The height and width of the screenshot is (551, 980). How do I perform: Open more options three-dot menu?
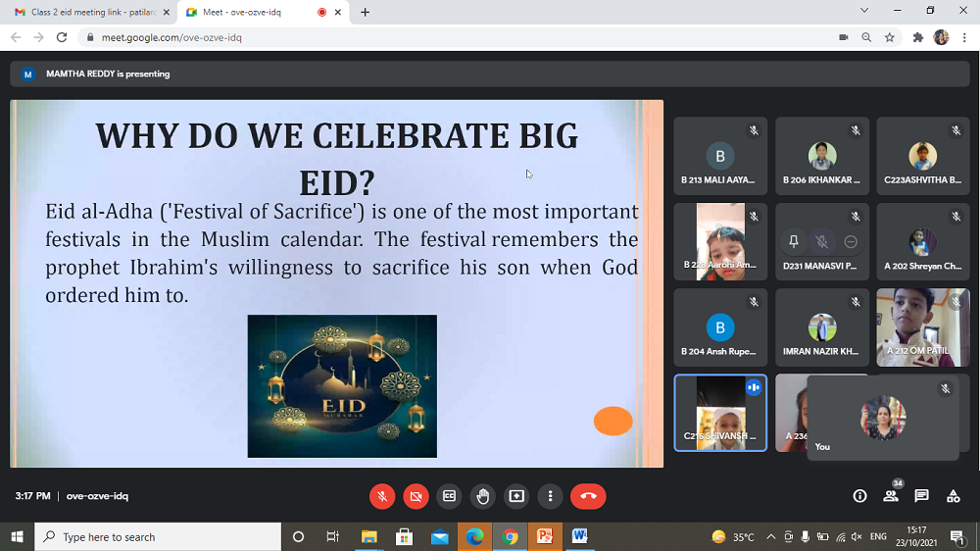[x=551, y=496]
